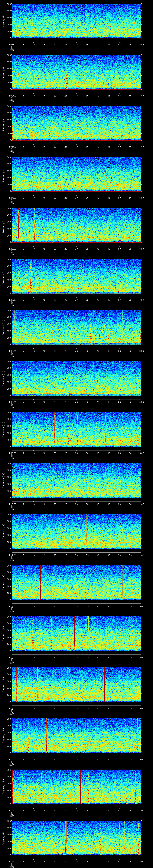The width and height of the screenshot is (153, 868).
Task: Click the '4:09:00' start time label
Action: pos(12,453)
